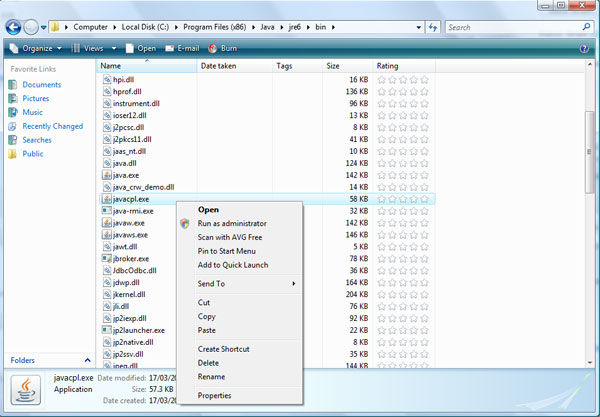Choose Properties from the context menu
The image size is (600, 417).
[x=240, y=395]
